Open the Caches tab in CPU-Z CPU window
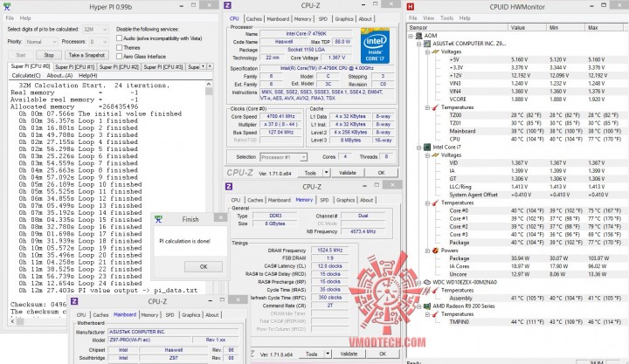 tap(254, 19)
